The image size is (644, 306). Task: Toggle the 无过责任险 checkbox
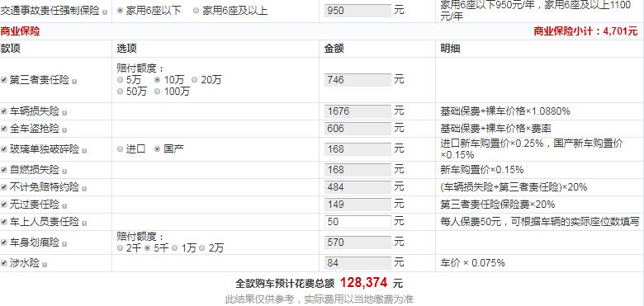pyautogui.click(x=3, y=205)
